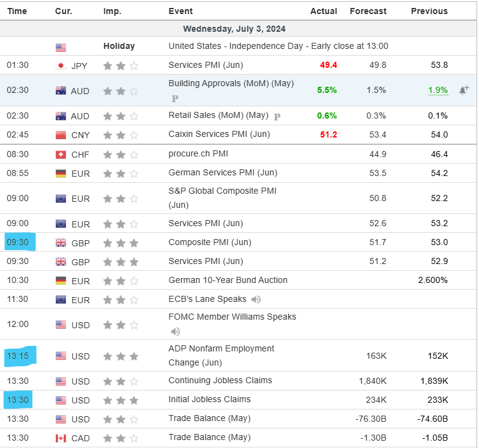Click the Japan flag on the JPY row
The width and height of the screenshot is (479, 448).
click(x=61, y=65)
